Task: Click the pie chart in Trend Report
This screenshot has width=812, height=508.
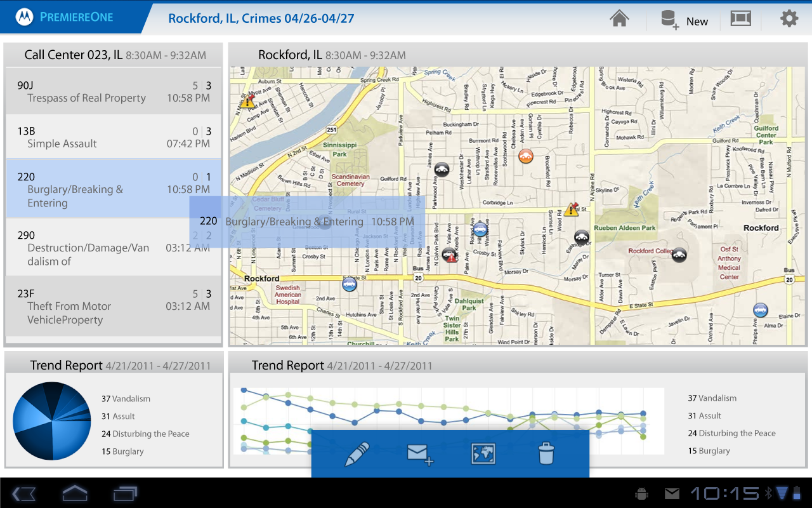Action: 52,420
